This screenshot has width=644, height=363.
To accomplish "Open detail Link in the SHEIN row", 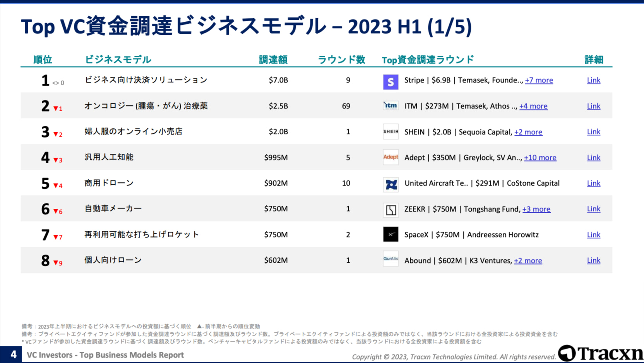I will coord(593,132).
